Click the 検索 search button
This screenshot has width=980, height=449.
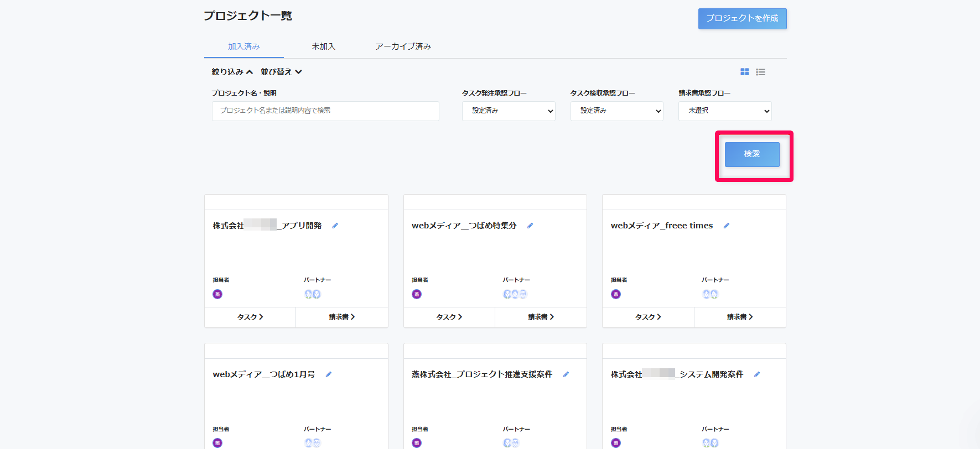click(752, 154)
